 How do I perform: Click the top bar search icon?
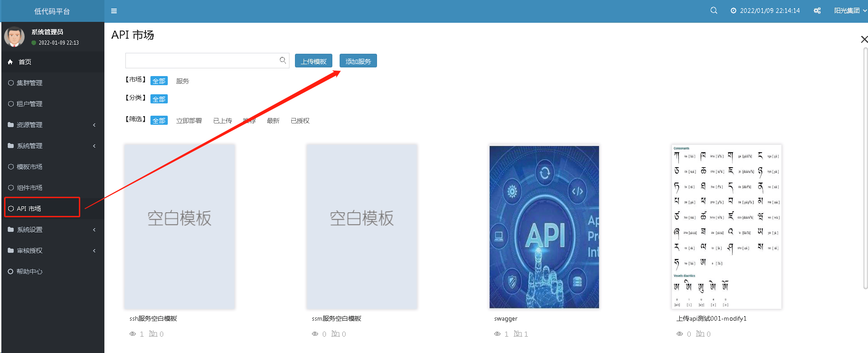714,10
